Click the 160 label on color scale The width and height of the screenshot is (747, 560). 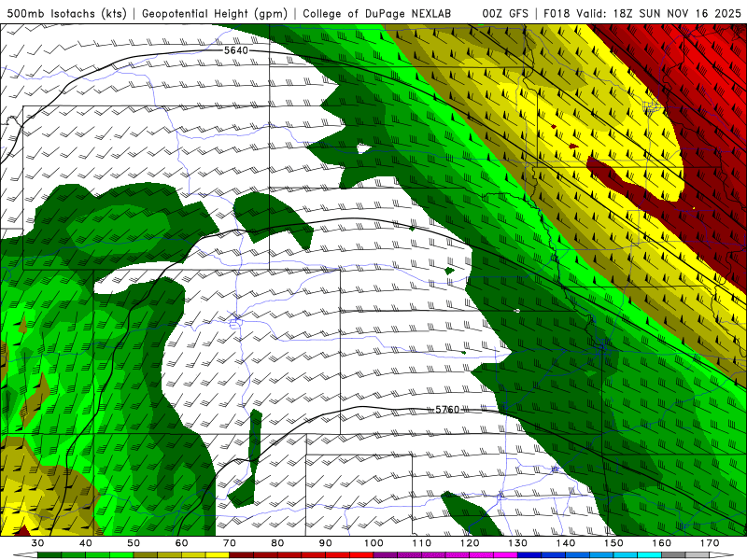pyautogui.click(x=662, y=543)
